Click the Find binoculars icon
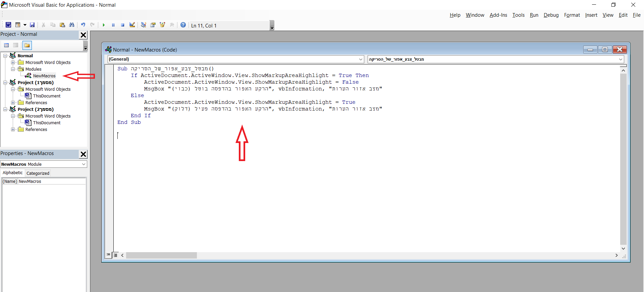The width and height of the screenshot is (644, 292). point(71,25)
